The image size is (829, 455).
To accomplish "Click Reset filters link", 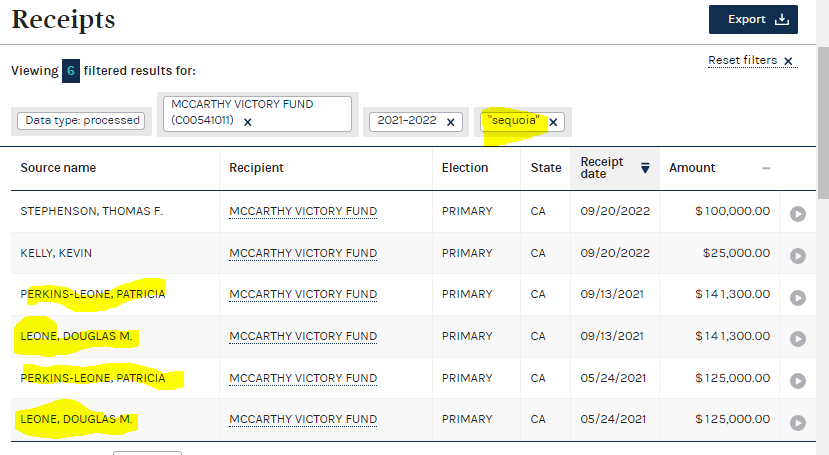I will tap(743, 60).
